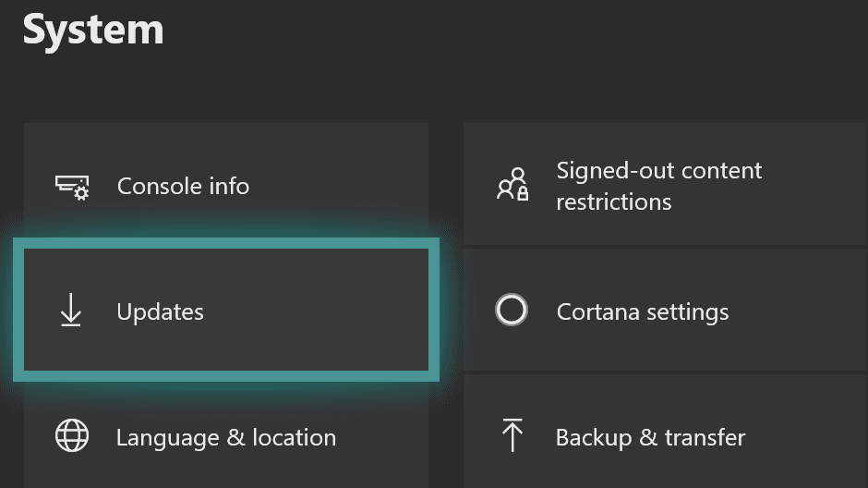Screen dimensions: 868x488
Task: Click the Cortana circle icon
Action: 512,311
